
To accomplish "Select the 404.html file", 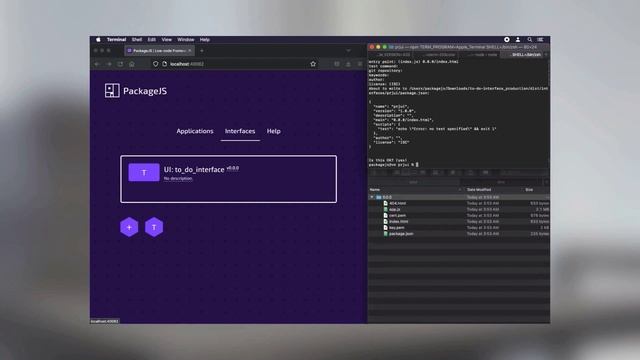I will click(x=397, y=203).
